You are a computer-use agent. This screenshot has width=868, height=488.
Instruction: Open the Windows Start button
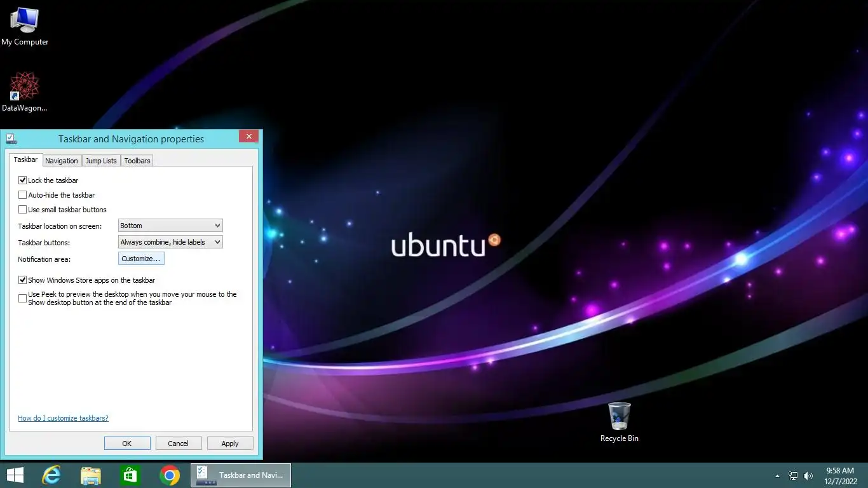15,475
